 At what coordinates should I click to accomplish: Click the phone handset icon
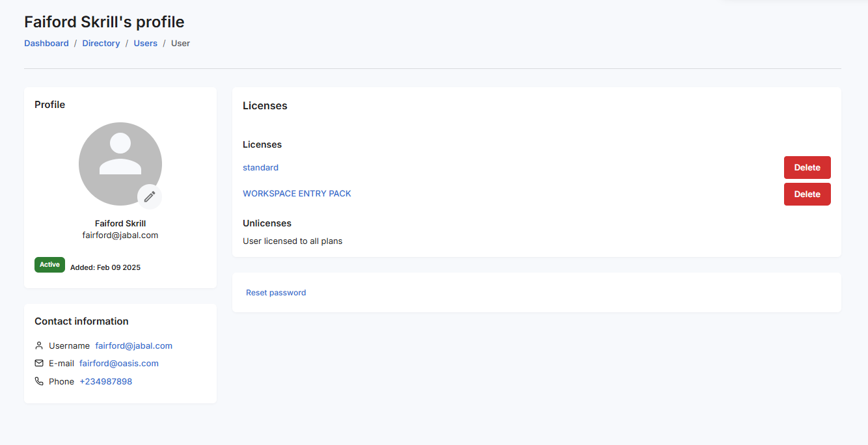tap(39, 381)
